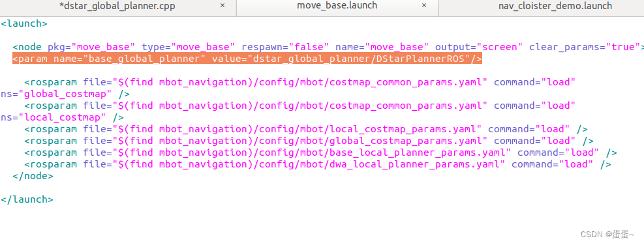
Task: Click command="load" on the local_costmap_params line
Action: pos(529,129)
